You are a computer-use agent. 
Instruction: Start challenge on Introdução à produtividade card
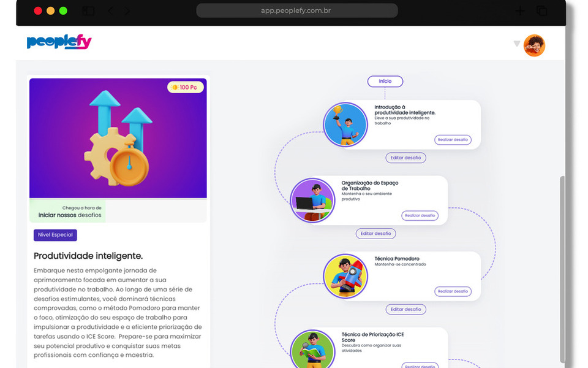pos(453,140)
